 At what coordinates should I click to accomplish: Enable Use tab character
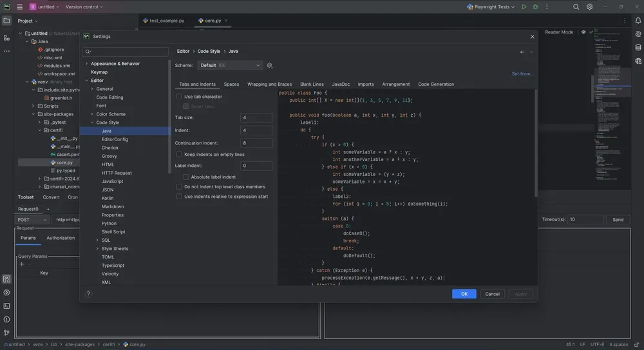[179, 97]
